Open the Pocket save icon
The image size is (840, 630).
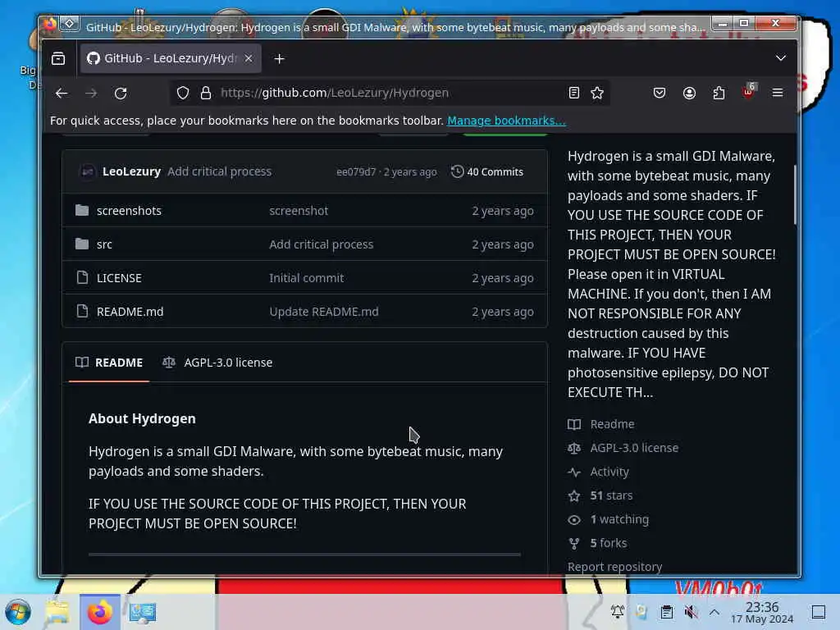point(660,94)
